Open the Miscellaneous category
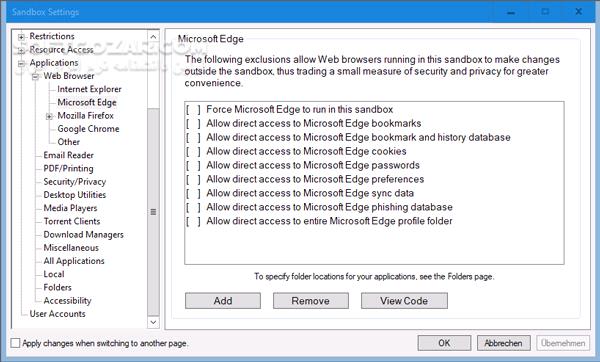 coord(71,248)
